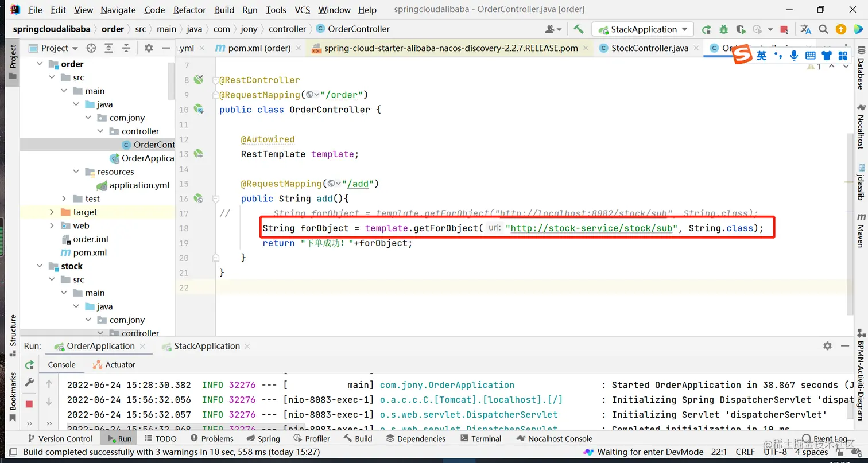Click gutter icon beside RestTemplate template line

(199, 154)
